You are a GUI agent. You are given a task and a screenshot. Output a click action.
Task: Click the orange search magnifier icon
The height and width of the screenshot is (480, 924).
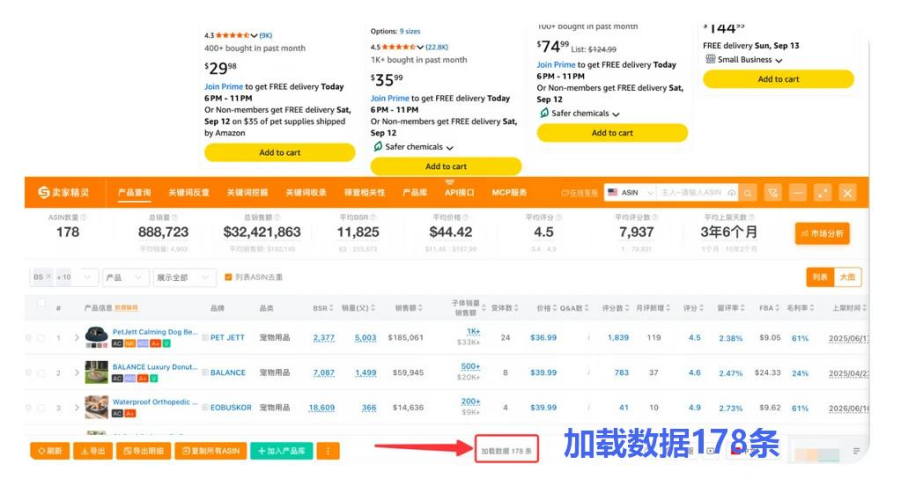click(748, 193)
